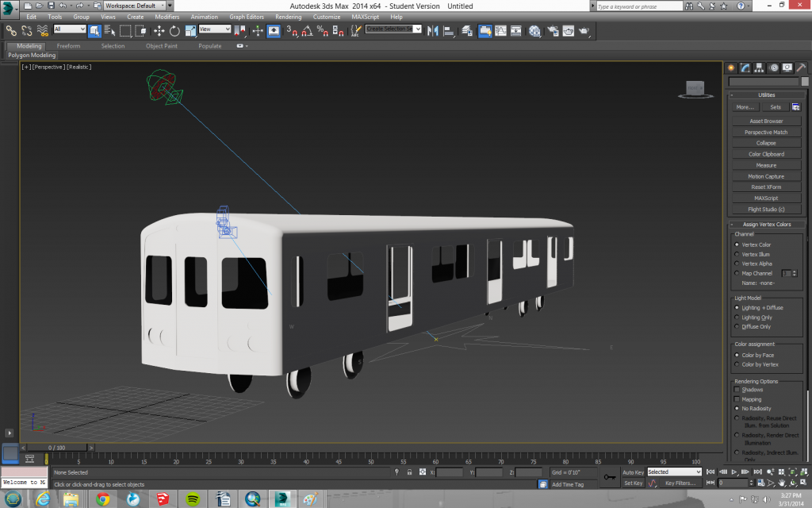Click the Unlink Selection tool
Viewport: 812px width, 508px height.
26,31
